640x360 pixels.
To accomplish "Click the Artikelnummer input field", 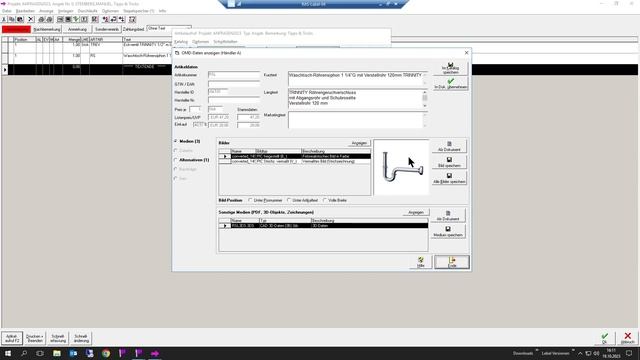I will pyautogui.click(x=234, y=75).
